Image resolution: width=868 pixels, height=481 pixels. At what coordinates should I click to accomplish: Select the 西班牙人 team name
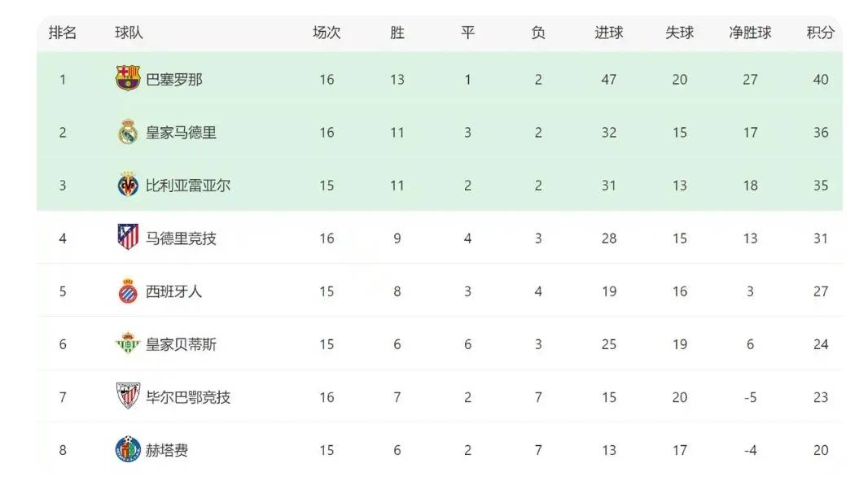(x=174, y=291)
